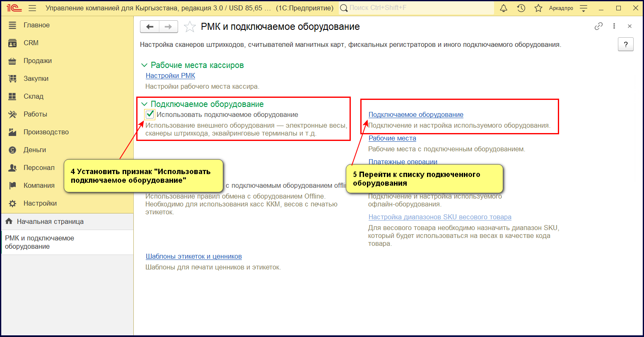
Task: Collapse Рабочие места кассиров group
Action: tap(144, 65)
